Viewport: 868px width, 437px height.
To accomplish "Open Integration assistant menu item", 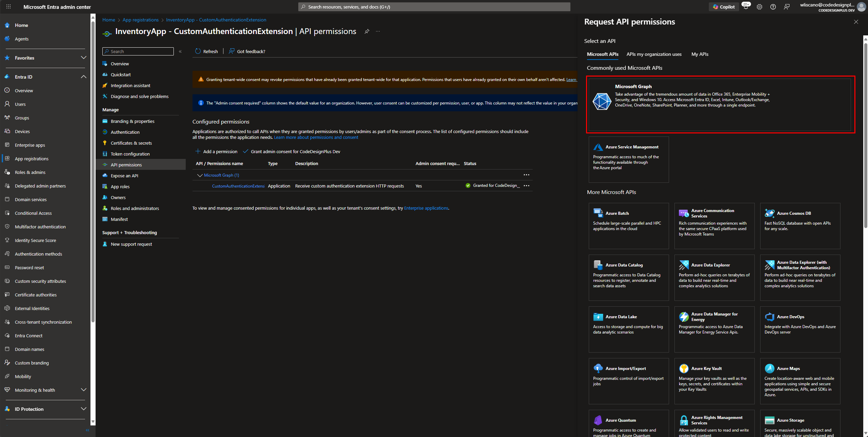I will (x=130, y=85).
